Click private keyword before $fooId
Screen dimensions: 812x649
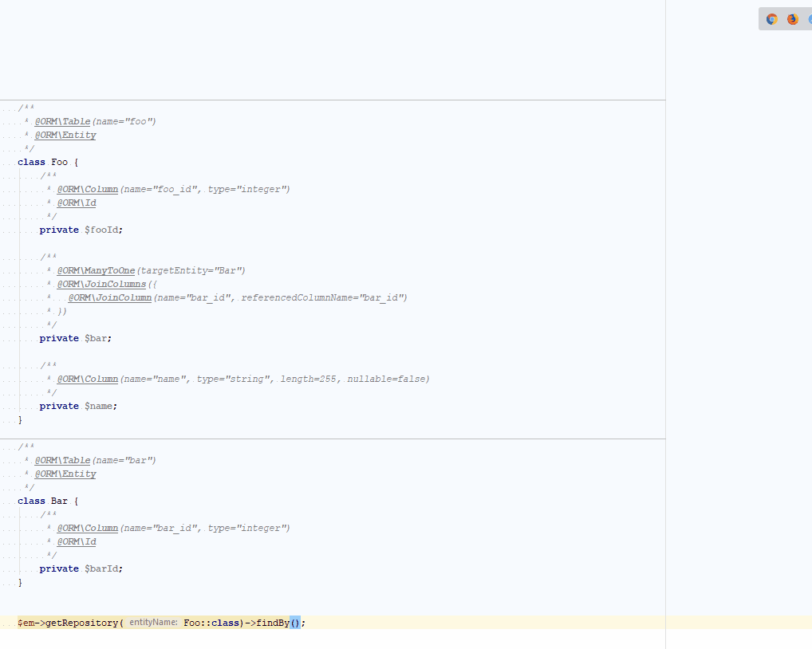click(59, 230)
